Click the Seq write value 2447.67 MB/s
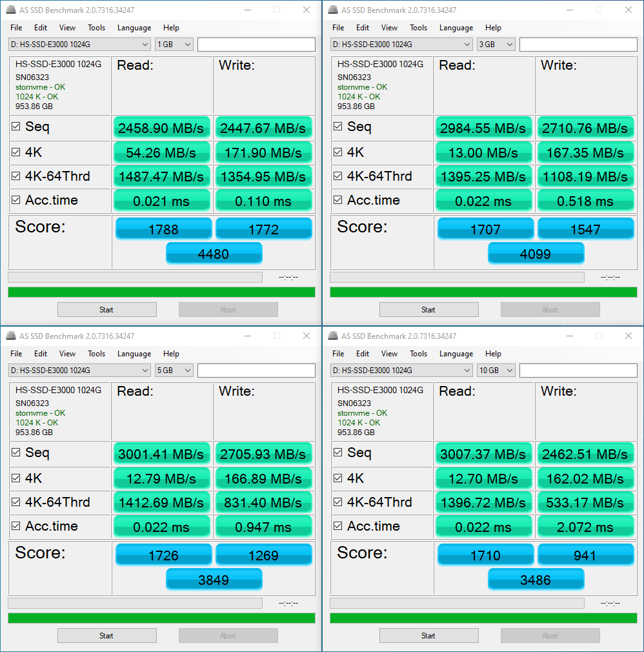Viewport: 644px width, 652px height. [263, 128]
